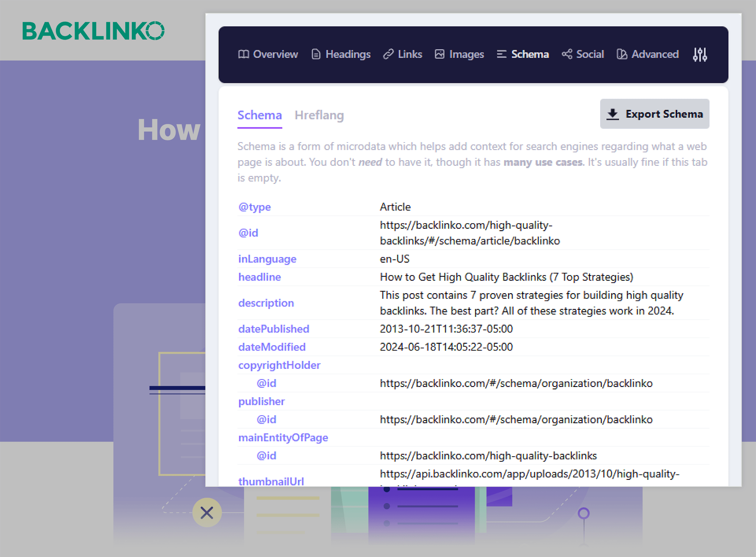Click the inLanguage property link
Screen dimensions: 756x557
coord(267,259)
